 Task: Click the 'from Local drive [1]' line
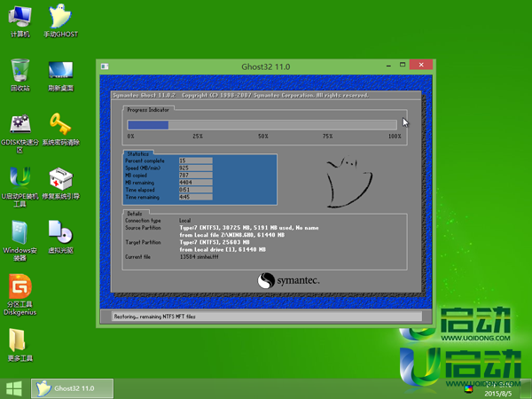click(223, 250)
